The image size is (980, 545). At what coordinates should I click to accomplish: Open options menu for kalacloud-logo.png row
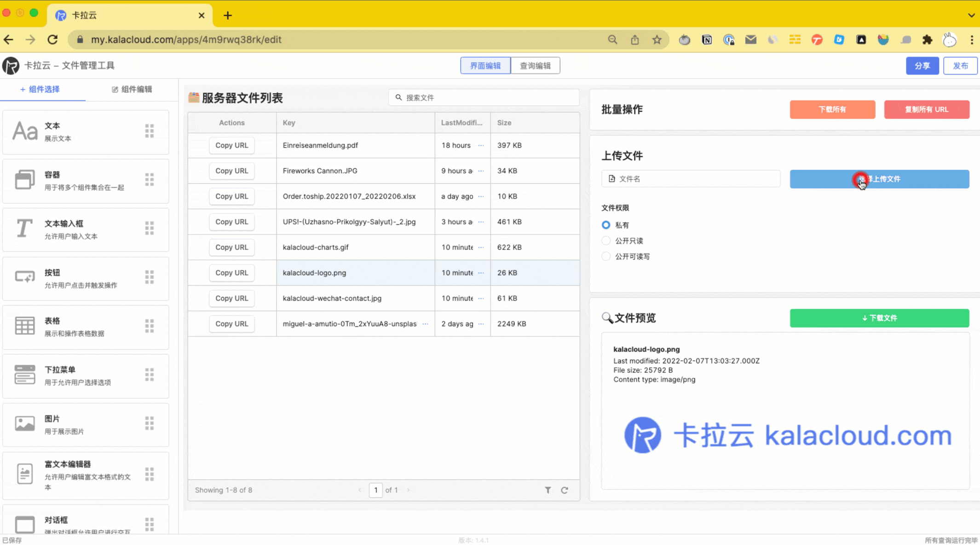click(481, 273)
